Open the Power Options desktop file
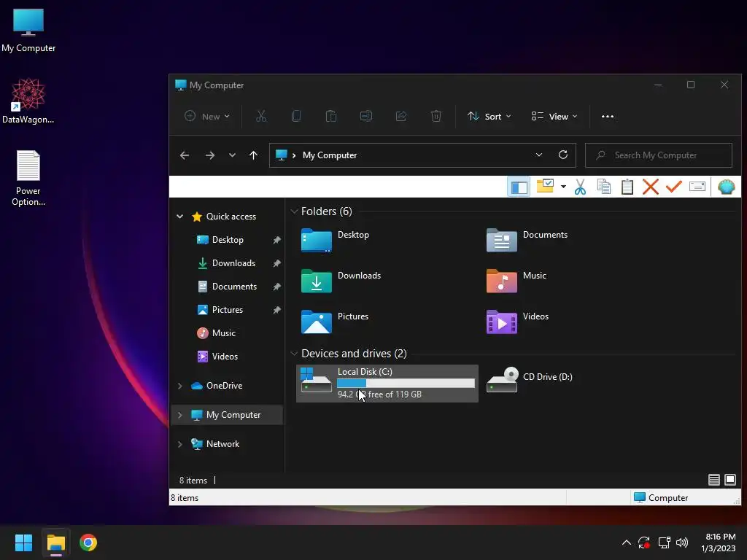The height and width of the screenshot is (560, 747). pyautogui.click(x=28, y=178)
